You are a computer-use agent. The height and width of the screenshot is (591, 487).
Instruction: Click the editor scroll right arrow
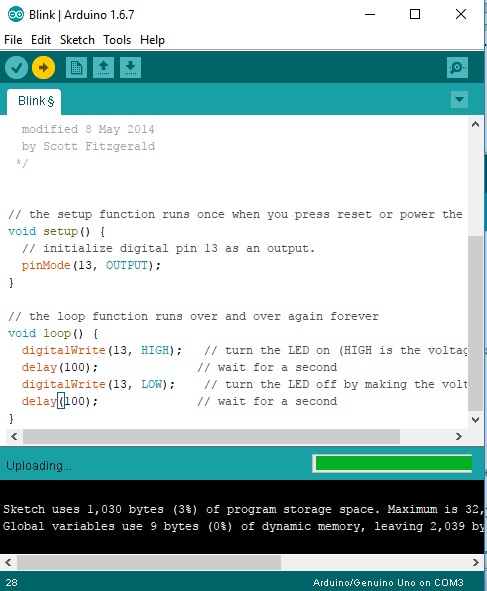(459, 436)
